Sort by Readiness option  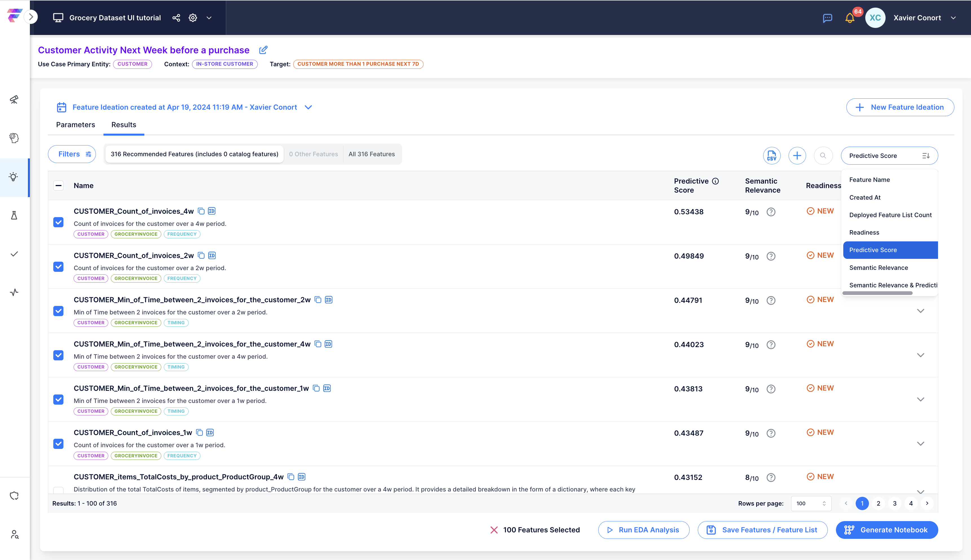coord(890,232)
